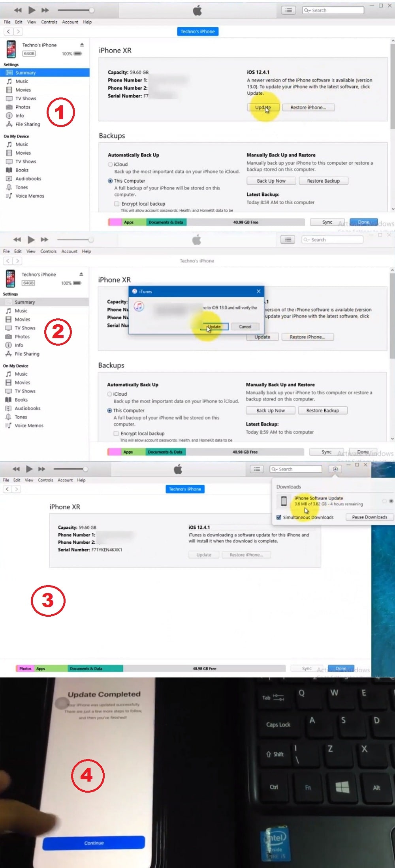
Task: Select iCloud radio in the window with the iTunes dialog
Action: (x=109, y=394)
